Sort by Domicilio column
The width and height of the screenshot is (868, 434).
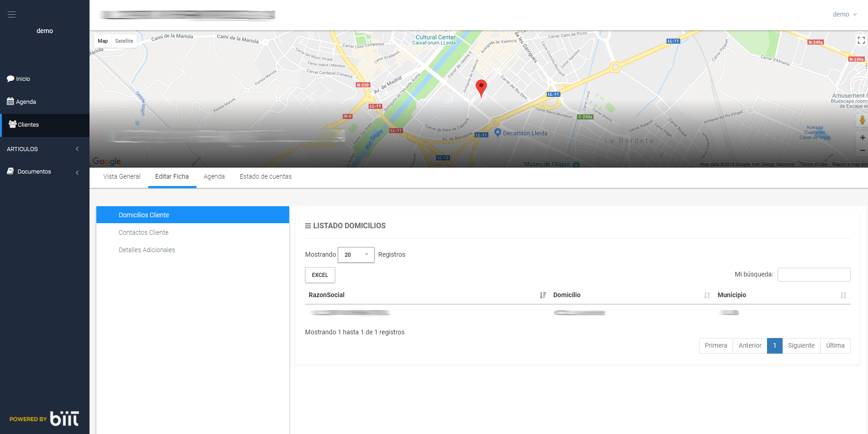pyautogui.click(x=632, y=295)
